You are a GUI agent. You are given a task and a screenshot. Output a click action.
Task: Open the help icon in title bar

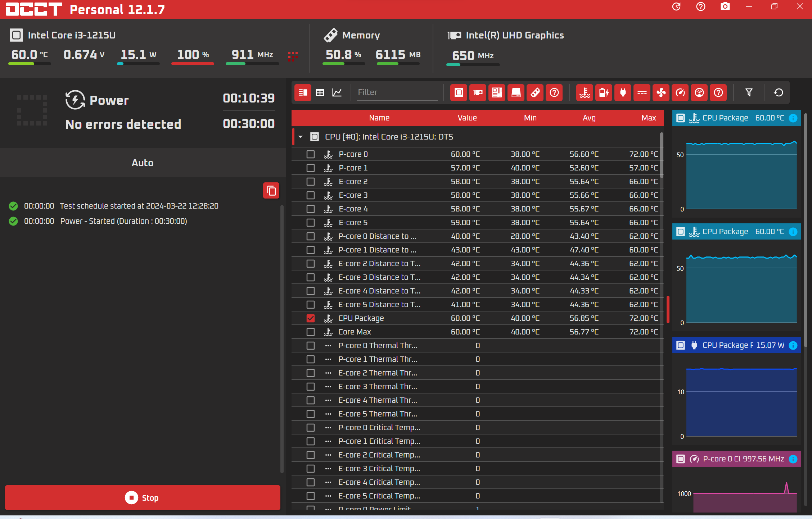700,6
